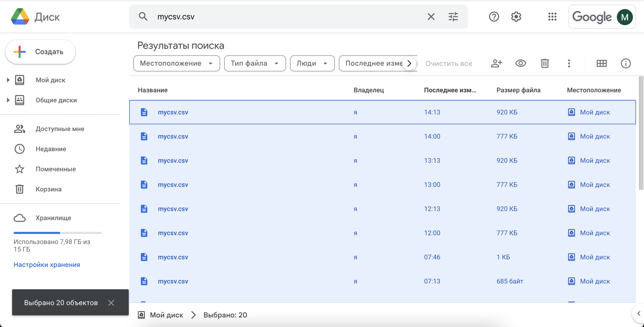644x327 pixels.
Task: Sort by Размер файла column header
Action: [x=518, y=90]
